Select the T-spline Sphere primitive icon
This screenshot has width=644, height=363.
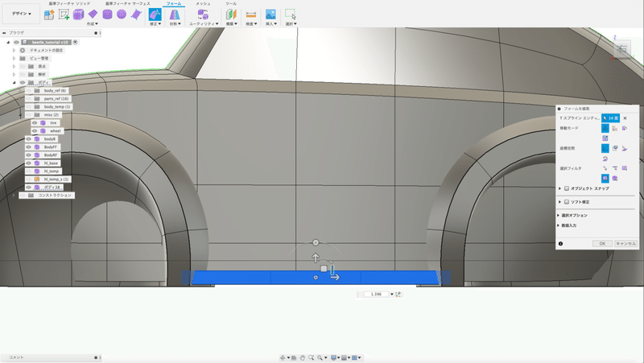click(122, 14)
